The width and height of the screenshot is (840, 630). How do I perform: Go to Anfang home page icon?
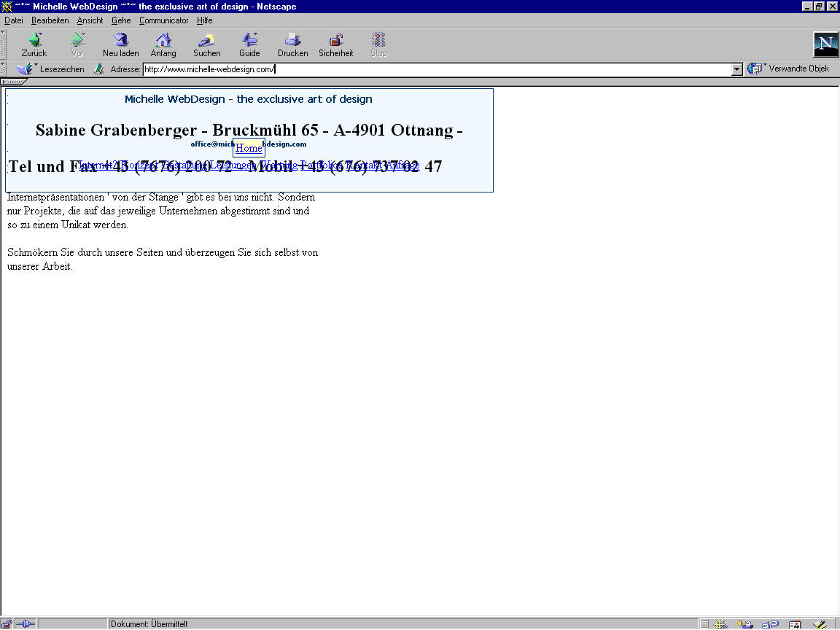coord(163,44)
